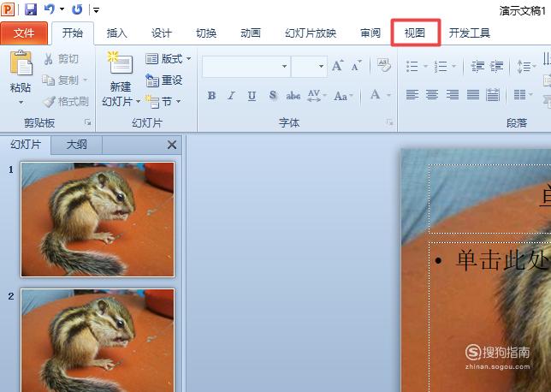
Task: Select slide 1 thumbnail
Action: pos(98,219)
